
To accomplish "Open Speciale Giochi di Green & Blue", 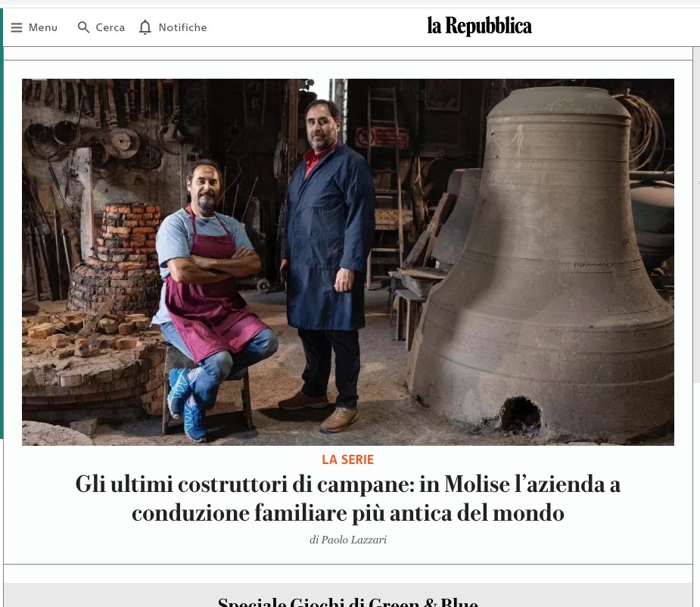I will tap(348, 601).
